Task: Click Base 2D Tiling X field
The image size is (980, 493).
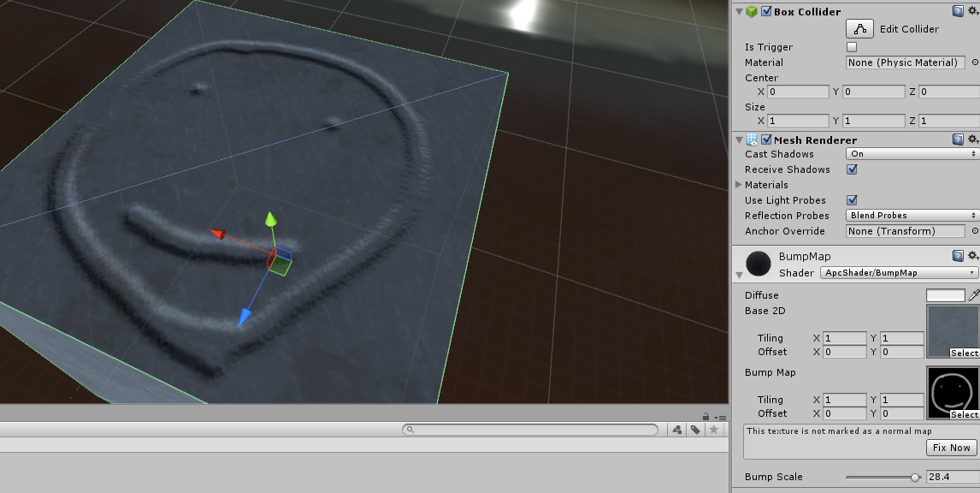Action: pyautogui.click(x=845, y=338)
